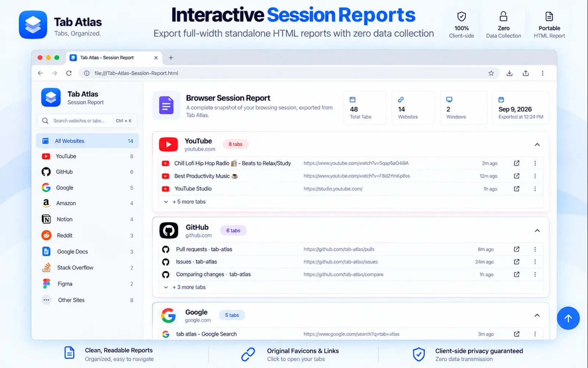Click the 2 Windows stat card
588x368 pixels.
(x=463, y=107)
